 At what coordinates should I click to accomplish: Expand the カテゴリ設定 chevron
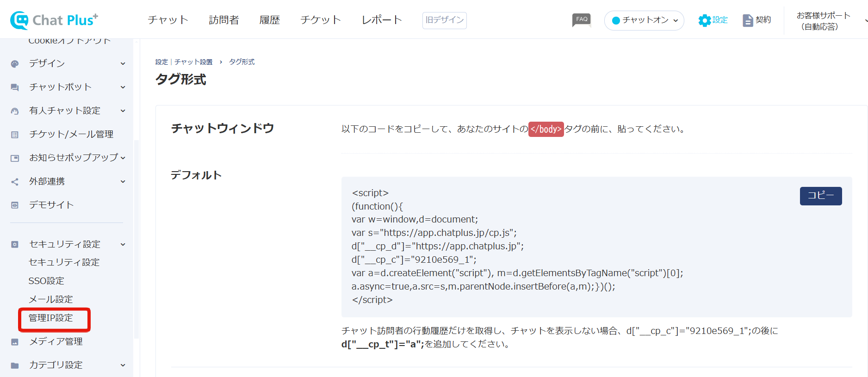pyautogui.click(x=123, y=365)
